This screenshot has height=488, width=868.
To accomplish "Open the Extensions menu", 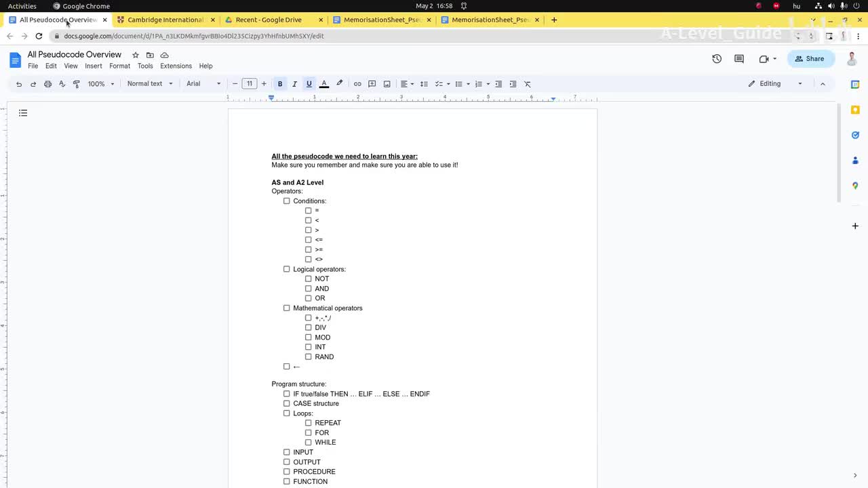I will click(176, 66).
